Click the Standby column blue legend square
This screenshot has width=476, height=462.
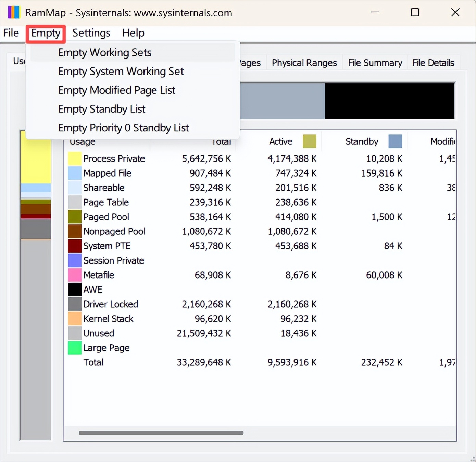pos(395,141)
